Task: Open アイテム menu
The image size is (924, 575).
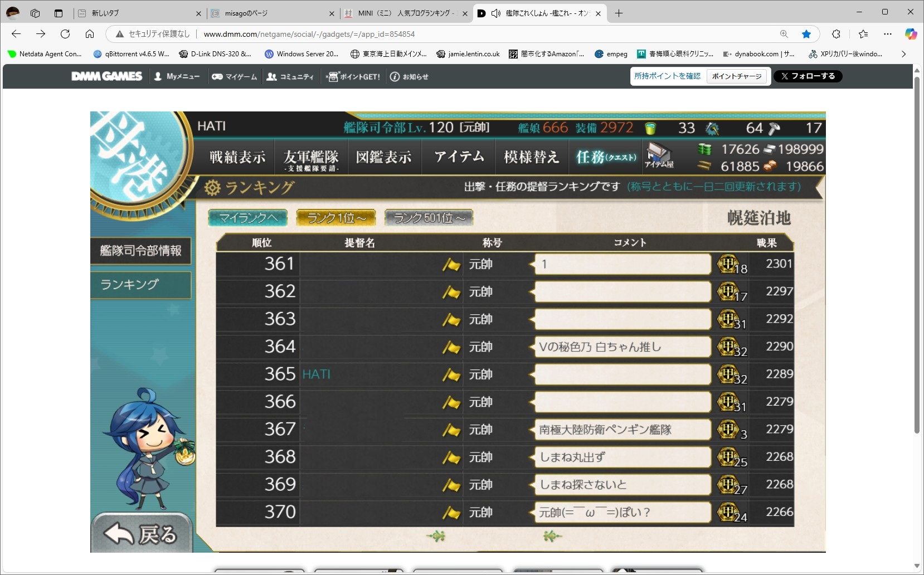Action: [x=459, y=157]
